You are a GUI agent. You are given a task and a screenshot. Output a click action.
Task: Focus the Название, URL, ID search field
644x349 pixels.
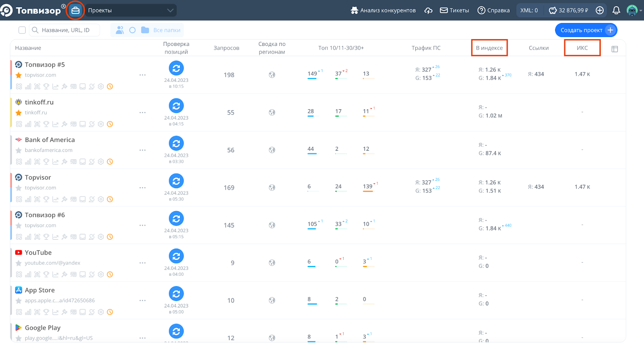click(68, 30)
